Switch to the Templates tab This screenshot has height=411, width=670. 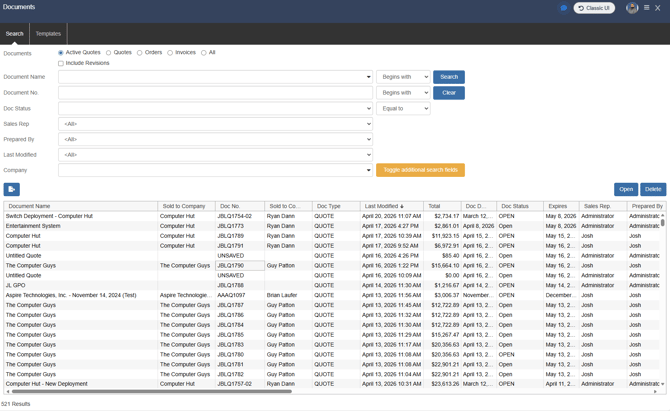[48, 34]
